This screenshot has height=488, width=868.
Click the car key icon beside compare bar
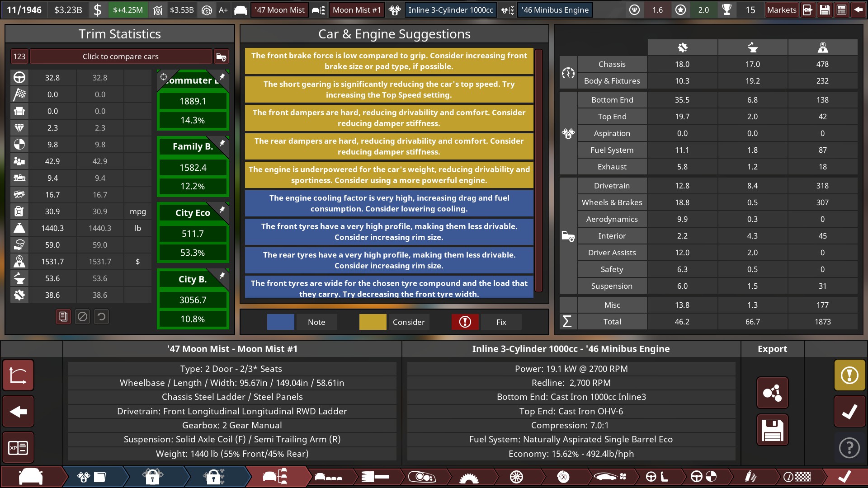tap(221, 56)
